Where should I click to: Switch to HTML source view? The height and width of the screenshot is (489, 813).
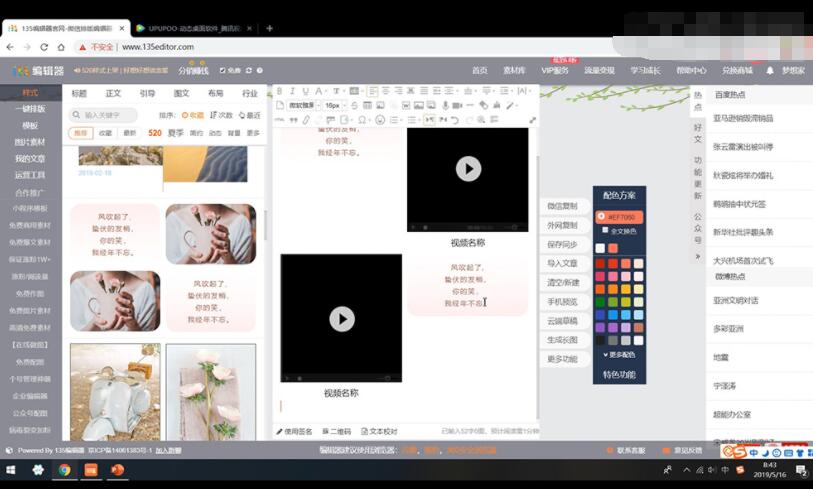[x=279, y=120]
